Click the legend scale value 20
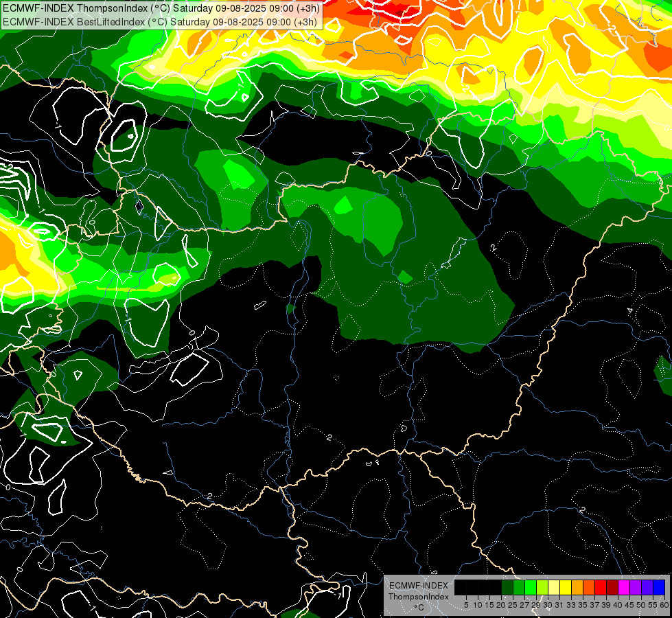Viewport: 672px width, 618px height. (x=501, y=605)
